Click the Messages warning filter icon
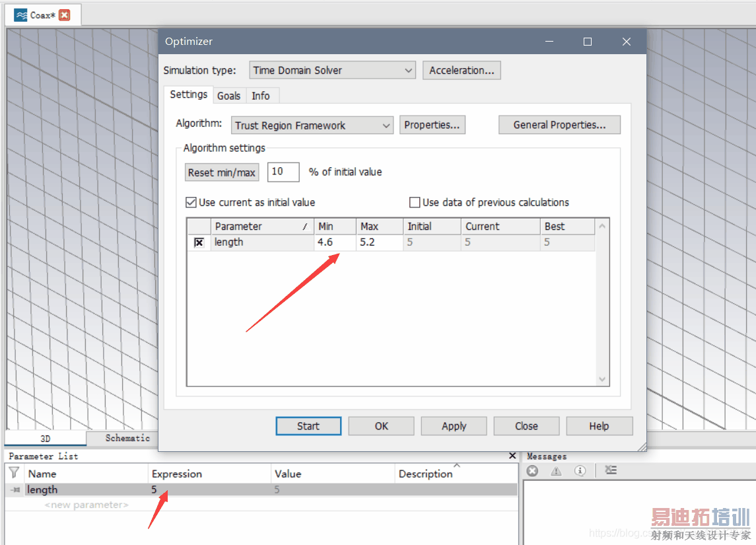 coord(556,471)
